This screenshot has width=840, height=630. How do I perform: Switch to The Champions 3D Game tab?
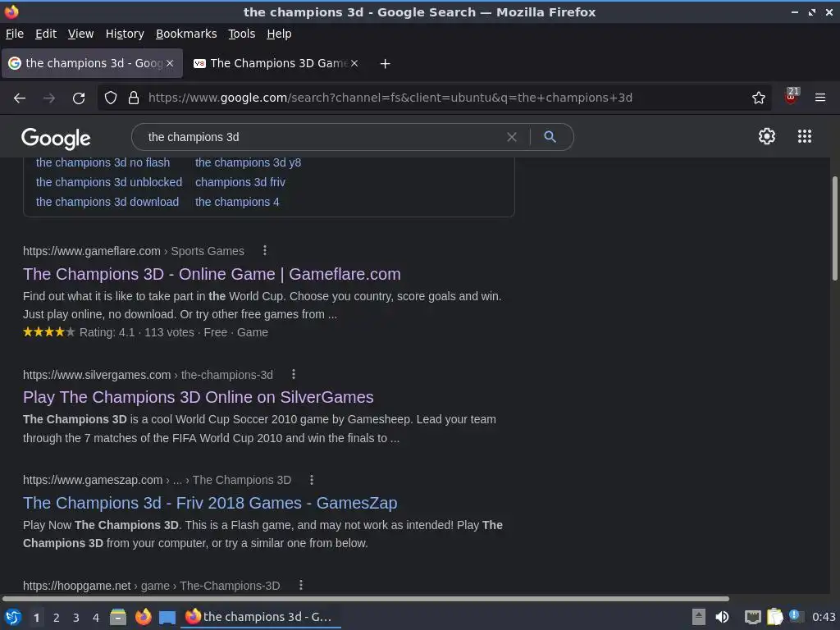276,63
